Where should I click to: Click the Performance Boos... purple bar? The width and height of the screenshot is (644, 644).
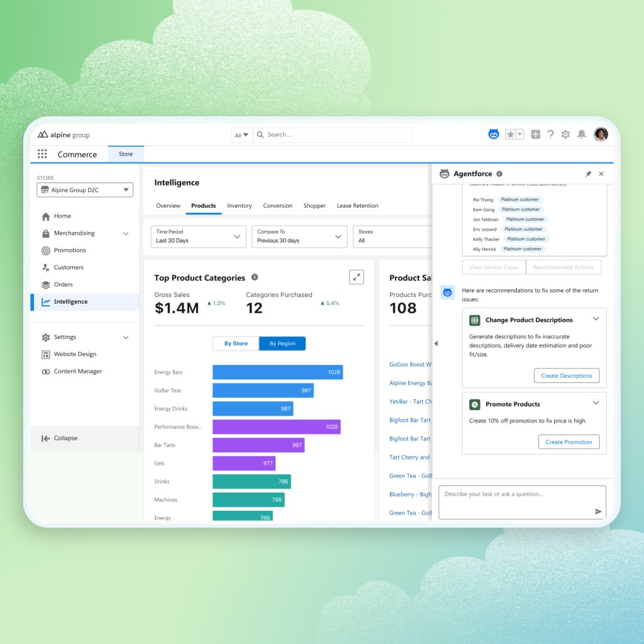tap(277, 427)
